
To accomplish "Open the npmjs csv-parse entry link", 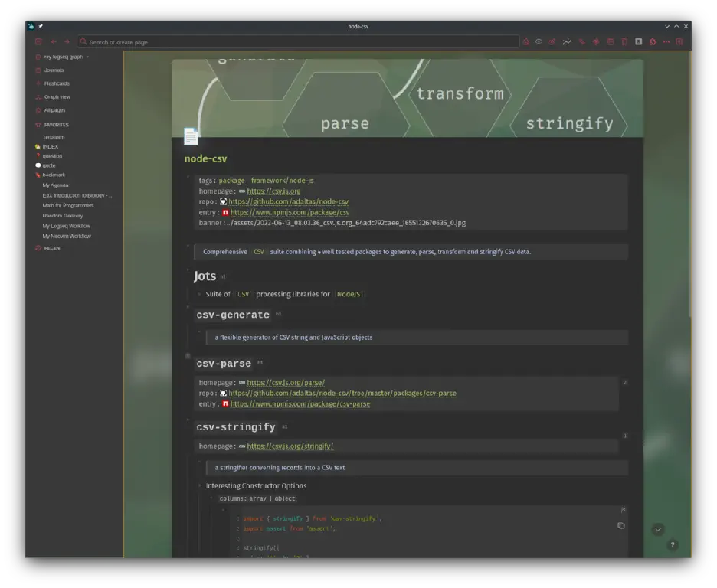I will (x=300, y=404).
